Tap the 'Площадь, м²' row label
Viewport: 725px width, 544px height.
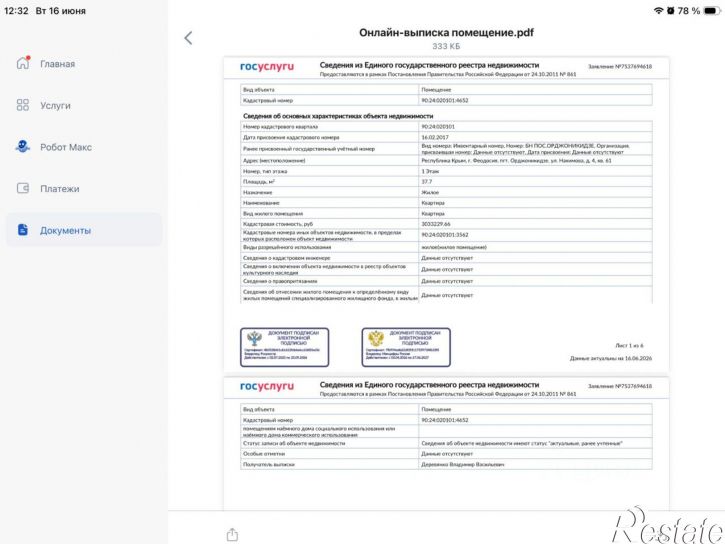tap(259, 182)
